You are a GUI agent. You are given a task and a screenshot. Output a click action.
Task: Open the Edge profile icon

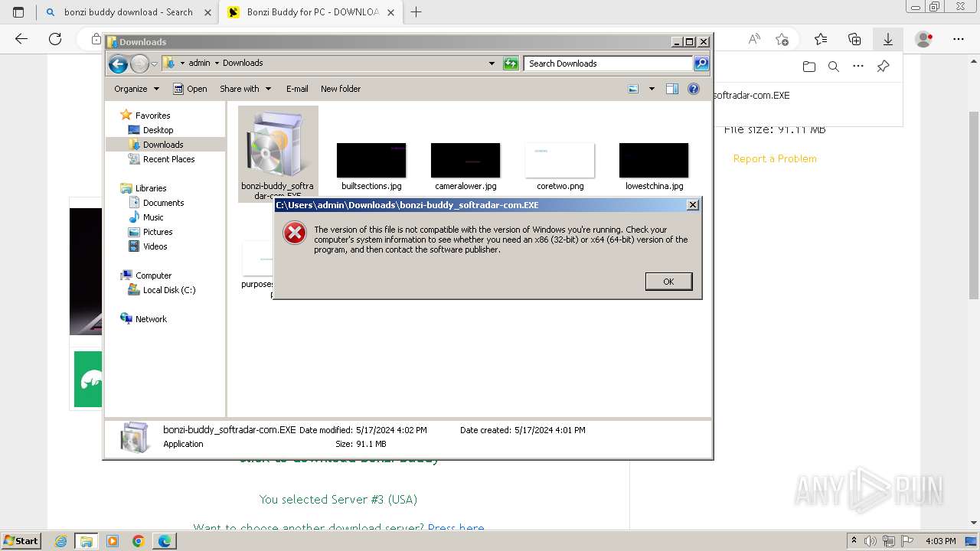(x=924, y=39)
